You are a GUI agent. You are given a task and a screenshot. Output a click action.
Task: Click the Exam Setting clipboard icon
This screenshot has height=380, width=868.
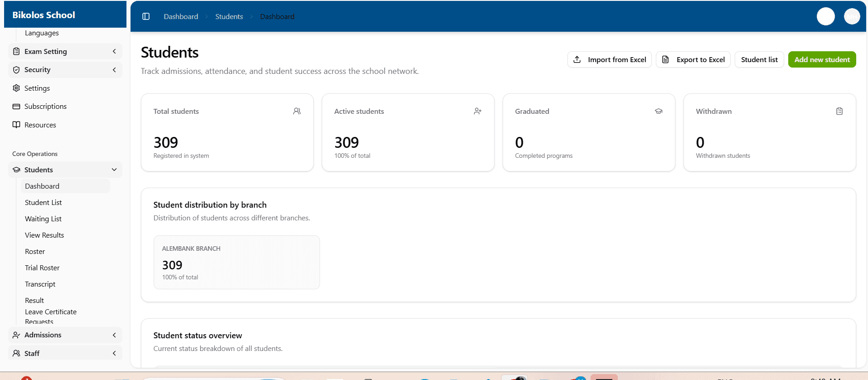tap(16, 51)
